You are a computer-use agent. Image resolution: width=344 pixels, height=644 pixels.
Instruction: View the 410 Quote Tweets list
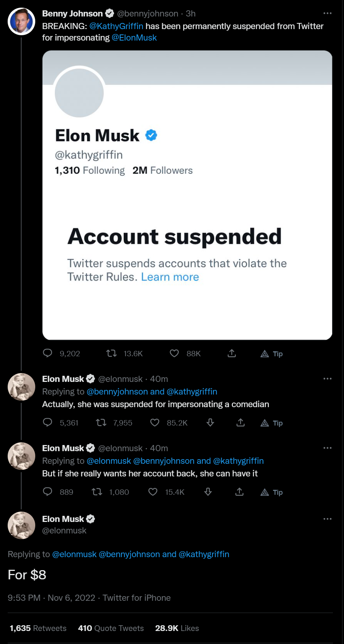111,628
